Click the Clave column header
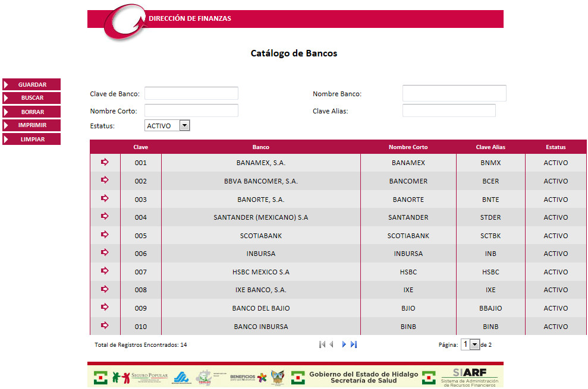 [141, 147]
